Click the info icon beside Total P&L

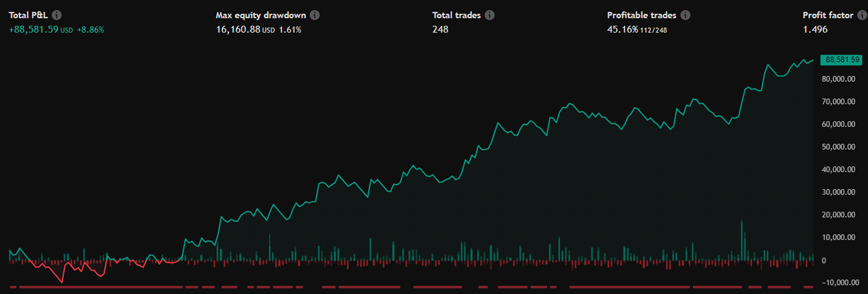[x=57, y=15]
